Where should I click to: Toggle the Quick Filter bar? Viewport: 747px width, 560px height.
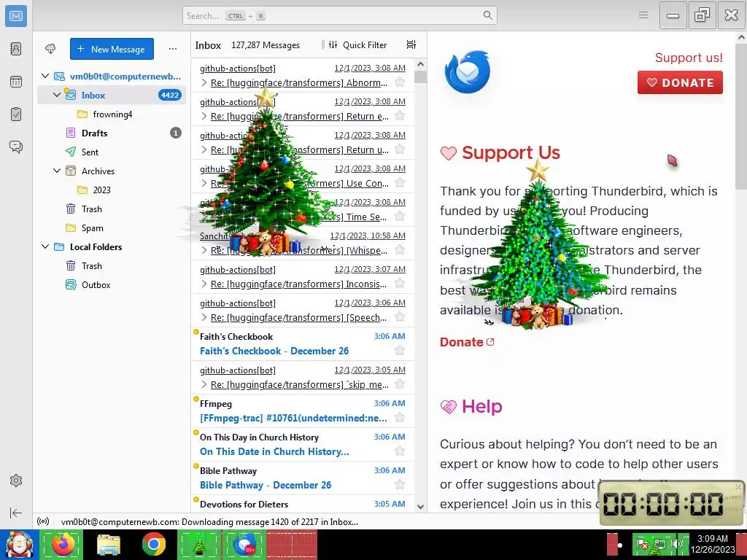358,44
